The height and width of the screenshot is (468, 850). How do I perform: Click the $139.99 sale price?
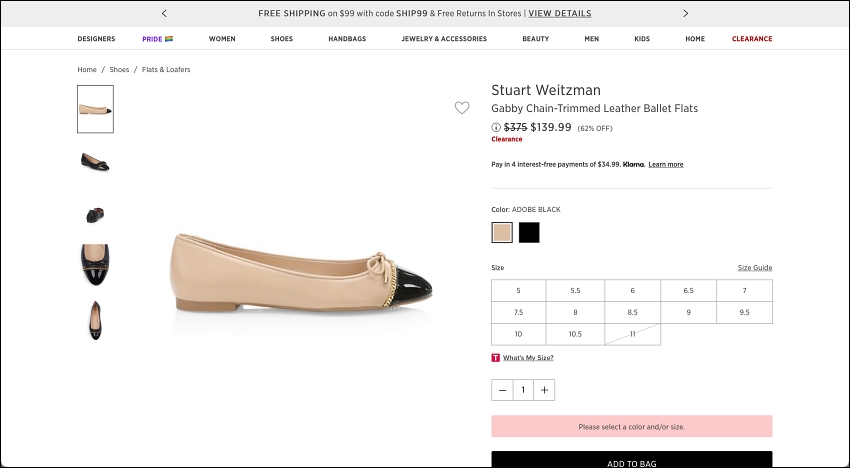pos(551,127)
